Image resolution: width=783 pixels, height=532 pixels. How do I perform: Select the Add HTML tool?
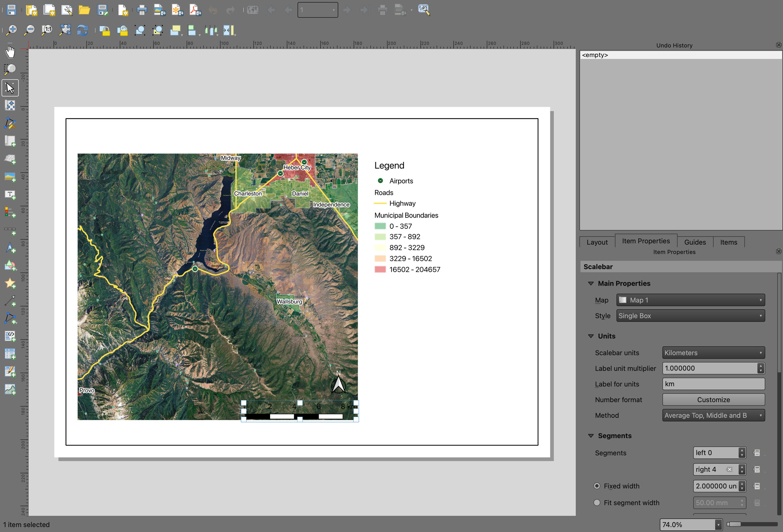[x=10, y=336]
